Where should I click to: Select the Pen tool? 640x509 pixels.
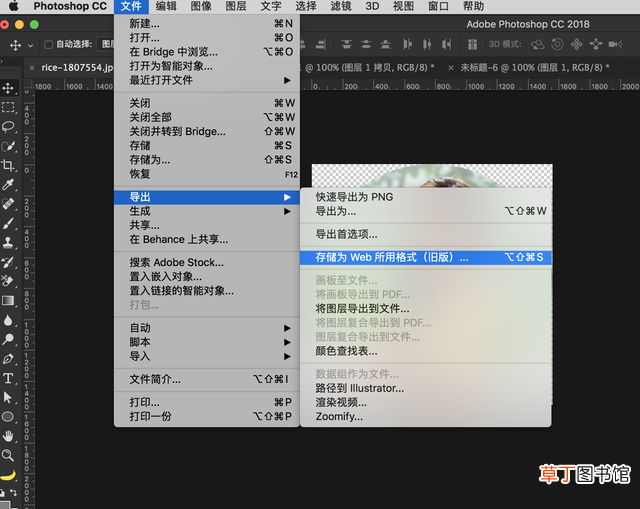8,359
